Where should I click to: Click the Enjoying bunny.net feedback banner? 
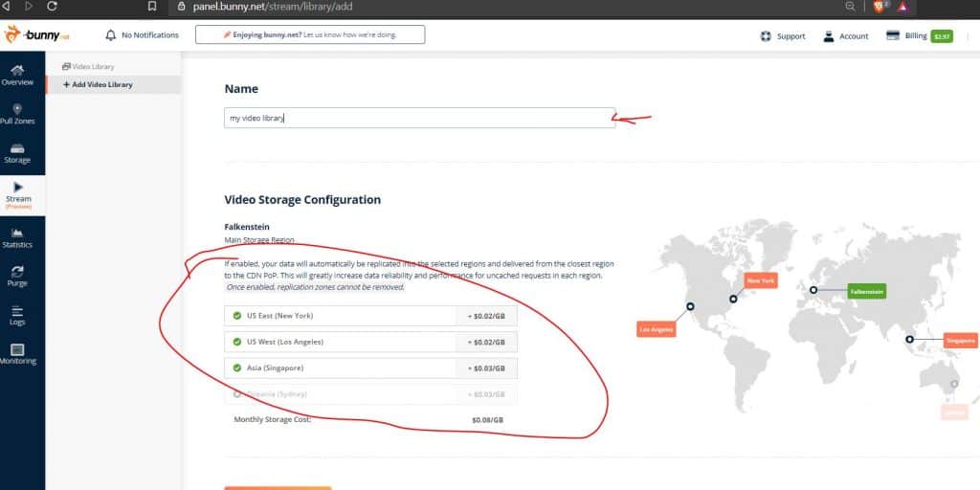coord(309,35)
